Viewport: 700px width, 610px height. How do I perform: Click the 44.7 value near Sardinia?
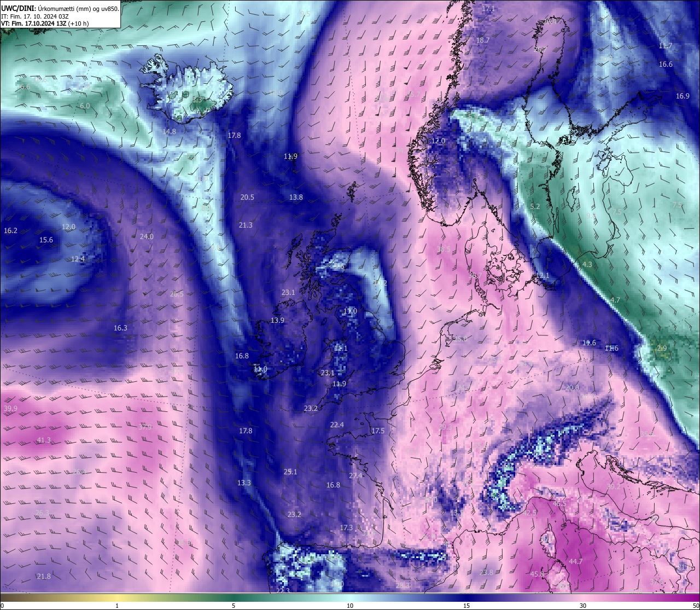click(x=575, y=561)
